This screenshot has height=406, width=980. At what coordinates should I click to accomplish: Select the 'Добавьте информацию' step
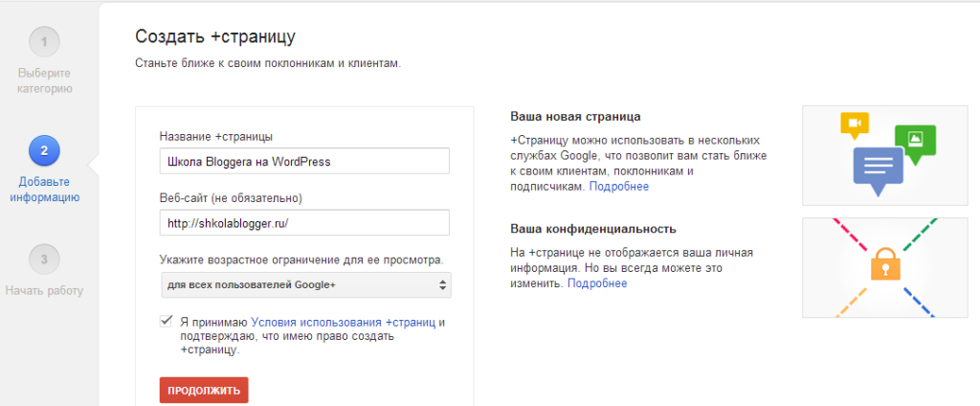click(x=44, y=190)
